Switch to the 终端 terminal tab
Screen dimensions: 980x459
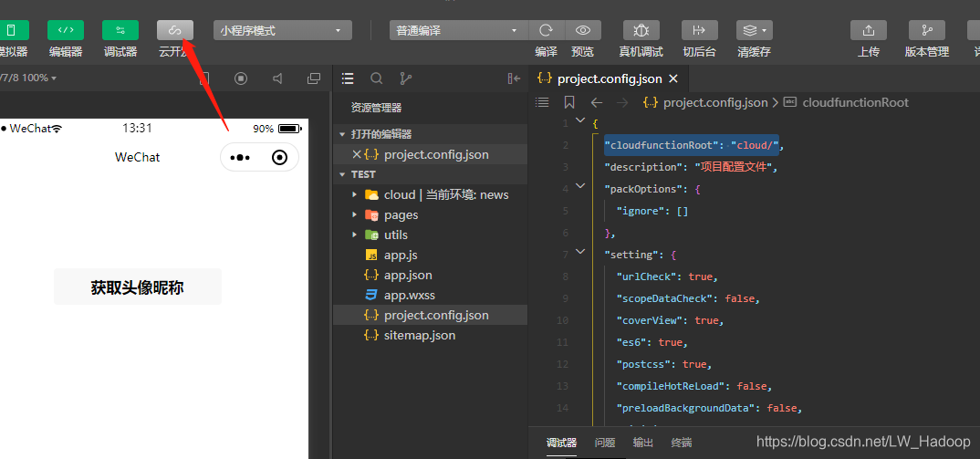click(x=682, y=443)
